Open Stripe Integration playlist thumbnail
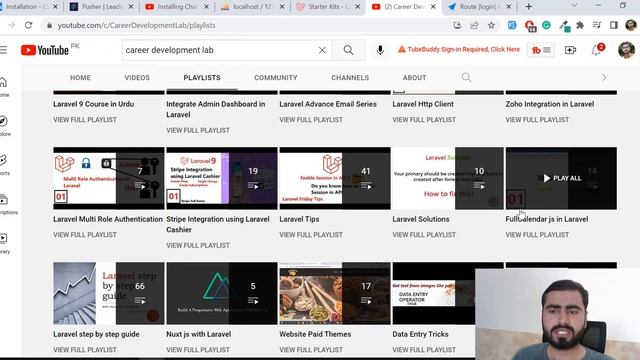640x360 pixels. click(222, 178)
